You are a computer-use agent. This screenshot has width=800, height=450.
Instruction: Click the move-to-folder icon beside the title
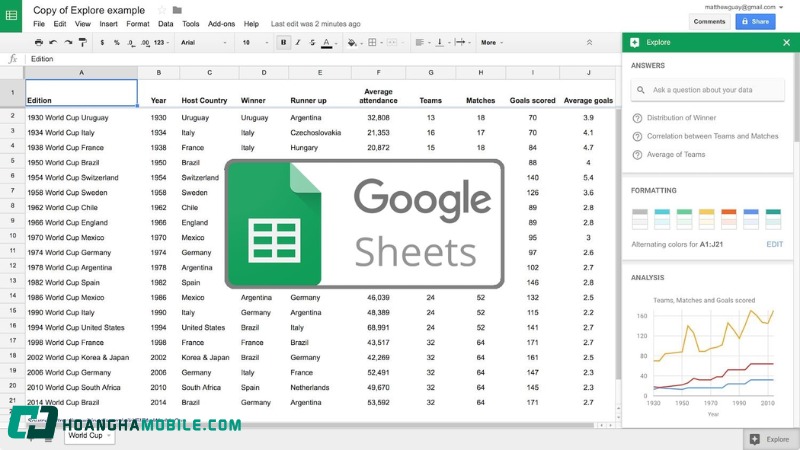pyautogui.click(x=177, y=10)
